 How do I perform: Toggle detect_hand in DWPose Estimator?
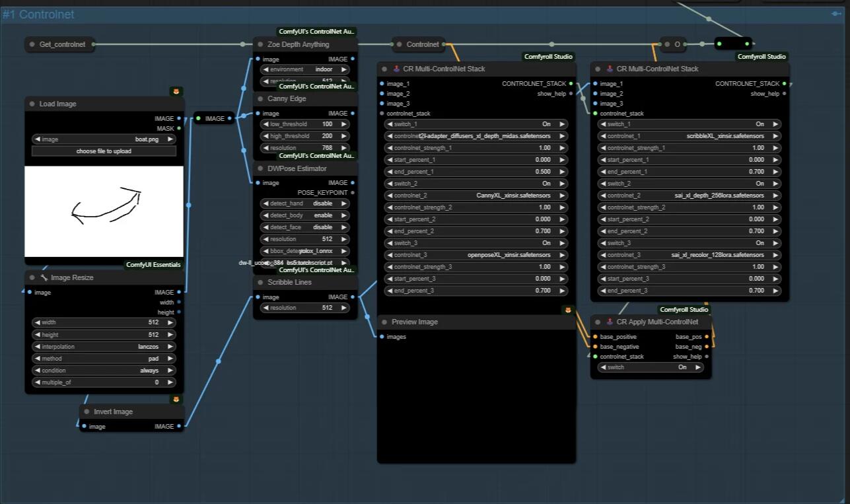(304, 203)
